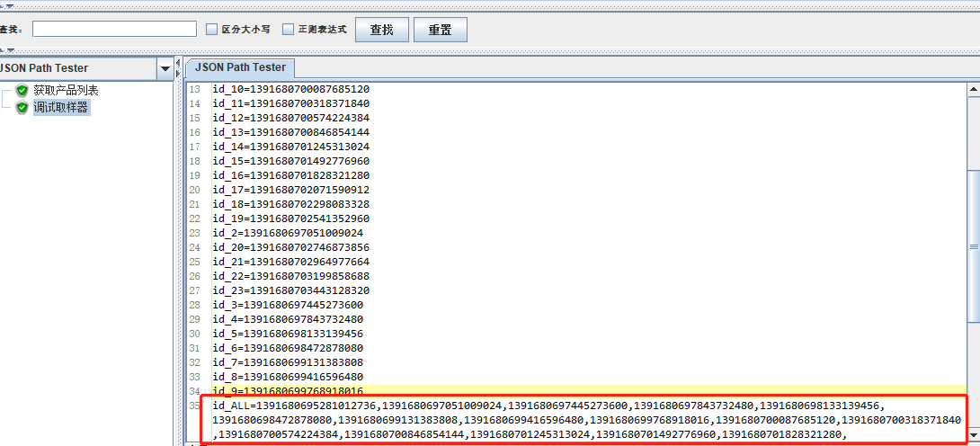This screenshot has height=446, width=980.
Task: Click line id_12=1391680700574224384
Action: point(291,118)
